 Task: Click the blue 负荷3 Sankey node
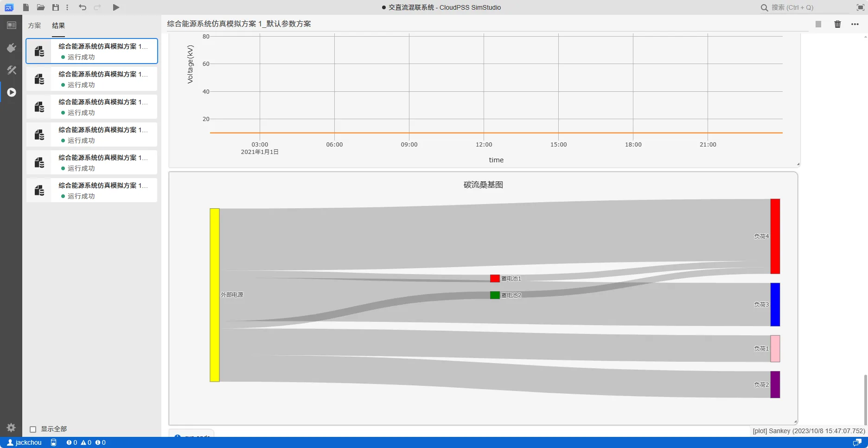(x=775, y=305)
